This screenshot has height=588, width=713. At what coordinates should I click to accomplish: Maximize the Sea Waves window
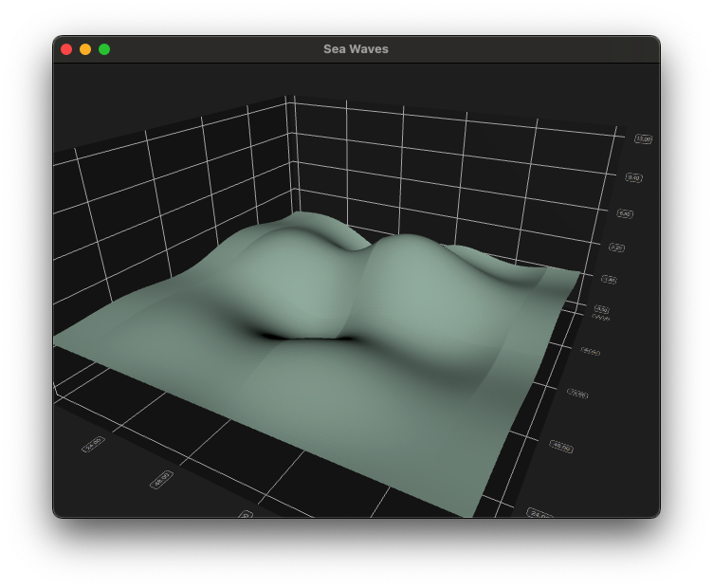pos(104,49)
